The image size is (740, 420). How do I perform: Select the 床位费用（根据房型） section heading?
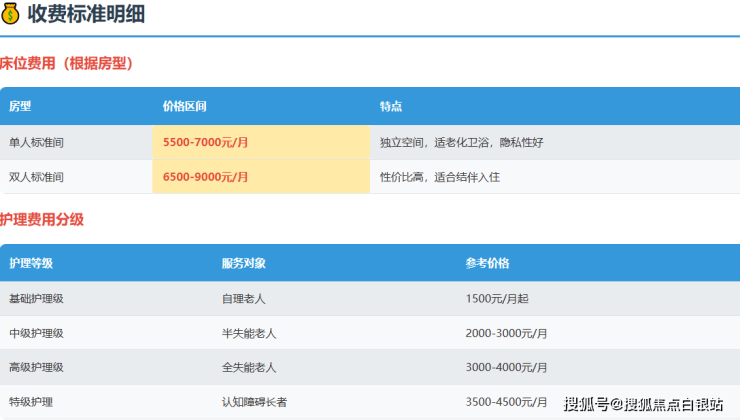click(67, 63)
